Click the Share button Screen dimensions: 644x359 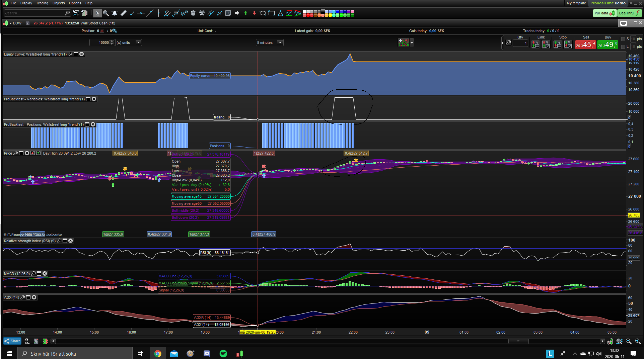tap(12, 341)
